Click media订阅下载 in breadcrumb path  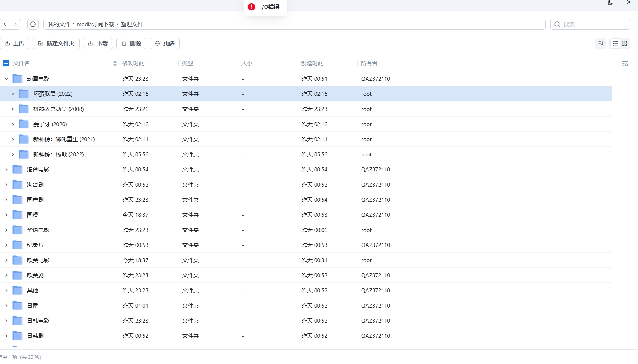pyautogui.click(x=95, y=24)
